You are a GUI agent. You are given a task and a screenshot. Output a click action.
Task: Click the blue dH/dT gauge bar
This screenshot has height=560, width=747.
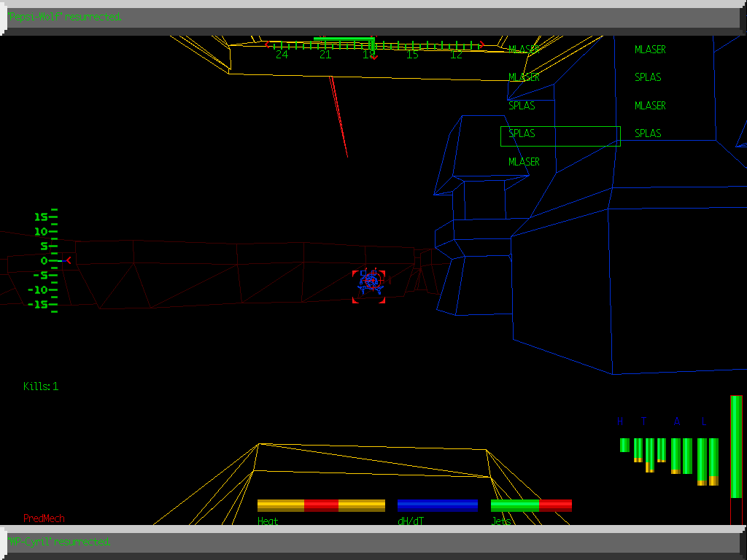(x=438, y=505)
